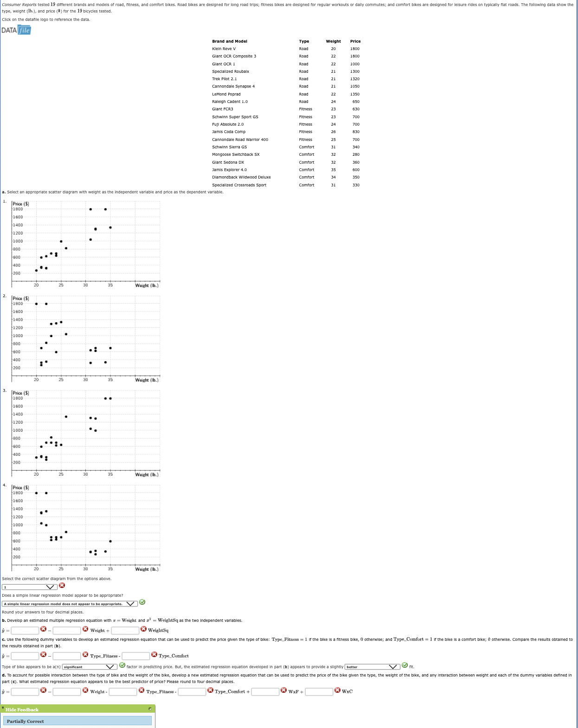Screen dimensions: 578x728
Task: Click the Mongoose Switchback SX row
Action: (286, 154)
